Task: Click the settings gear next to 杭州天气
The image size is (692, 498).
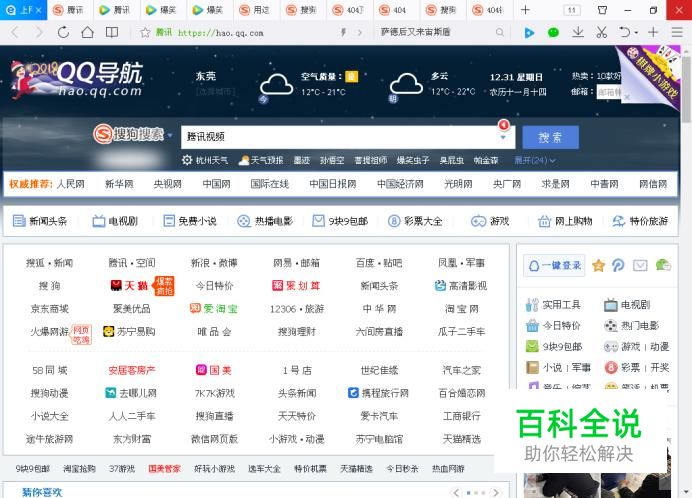Action: pos(187,160)
